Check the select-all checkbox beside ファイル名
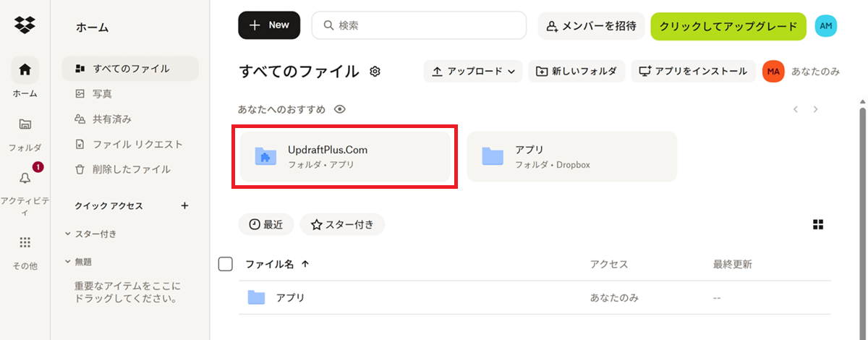Viewport: 868px width, 340px height. [226, 264]
